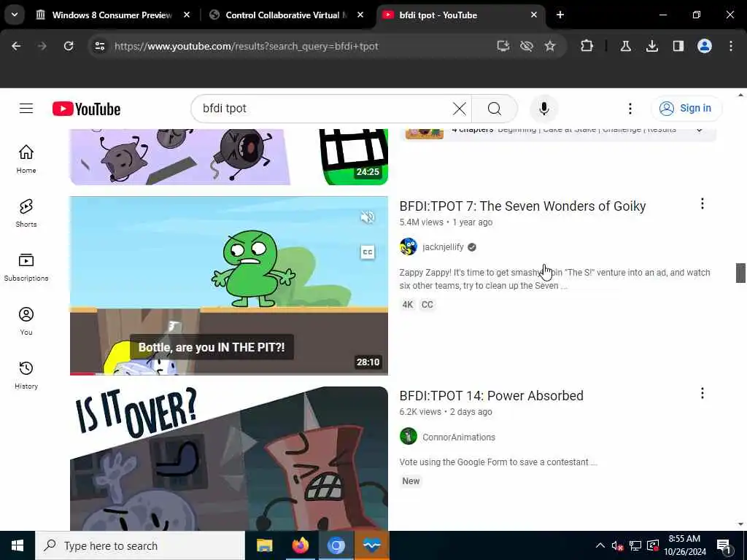Click the red preview progress bar
Viewport: 747px width, 560px height.
83,374
